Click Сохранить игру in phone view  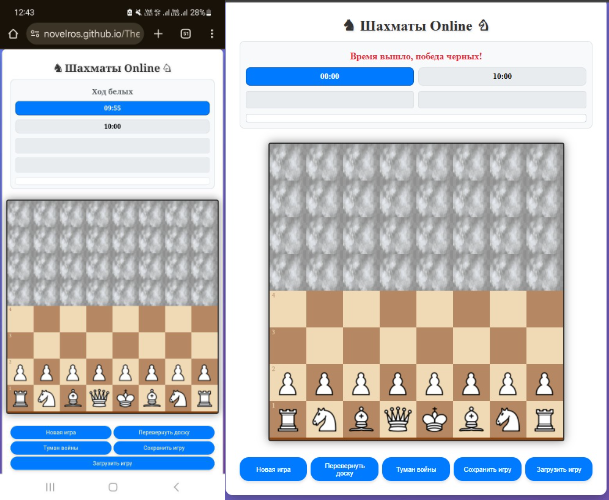point(164,448)
